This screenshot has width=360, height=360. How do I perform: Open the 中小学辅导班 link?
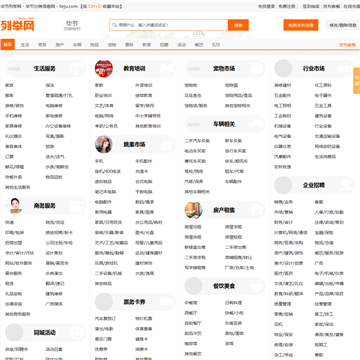pos(148,116)
